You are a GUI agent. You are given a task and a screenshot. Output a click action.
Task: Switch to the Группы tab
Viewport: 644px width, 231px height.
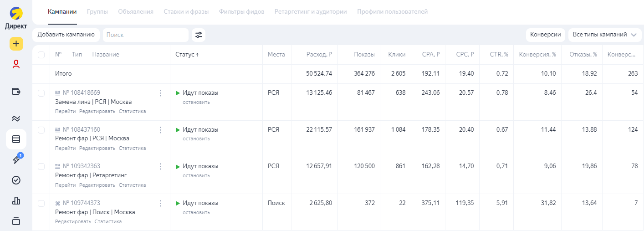click(97, 11)
